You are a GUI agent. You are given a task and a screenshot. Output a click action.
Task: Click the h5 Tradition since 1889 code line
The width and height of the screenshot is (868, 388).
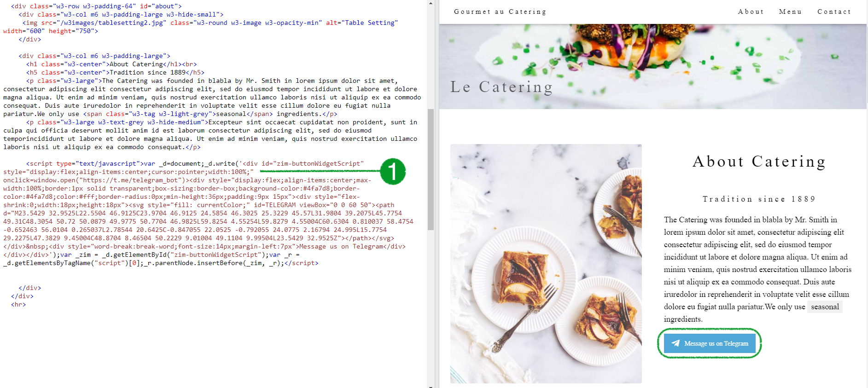click(x=115, y=72)
